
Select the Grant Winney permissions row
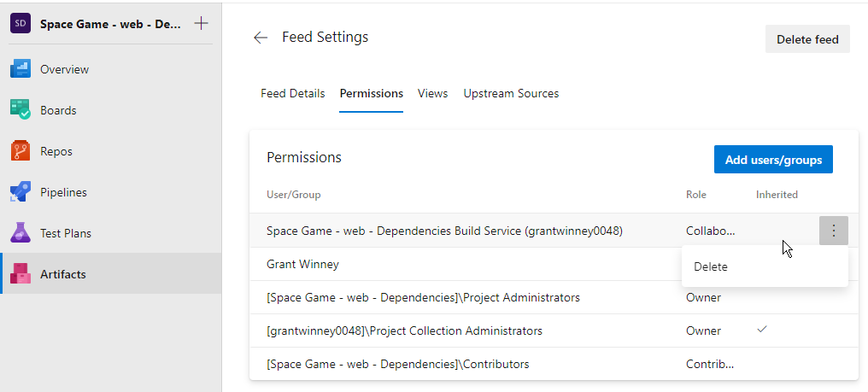302,265
